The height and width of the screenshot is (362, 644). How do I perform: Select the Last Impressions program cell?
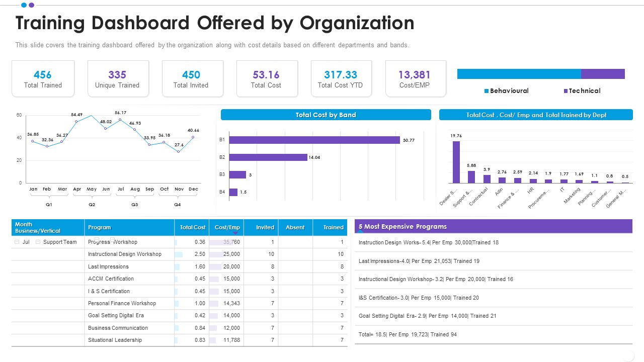click(129, 266)
